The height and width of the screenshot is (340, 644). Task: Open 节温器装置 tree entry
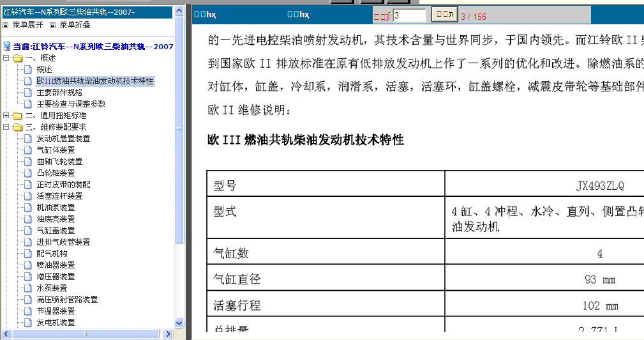click(x=56, y=311)
